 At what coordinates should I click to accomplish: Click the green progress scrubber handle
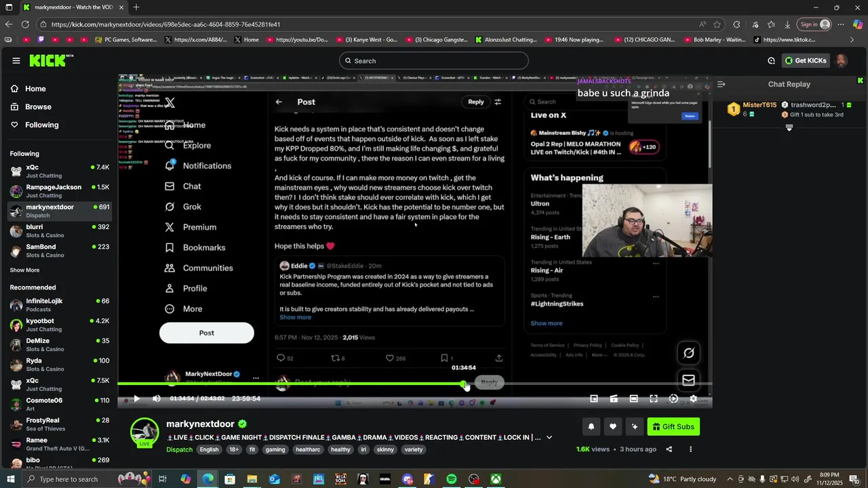coord(465,384)
